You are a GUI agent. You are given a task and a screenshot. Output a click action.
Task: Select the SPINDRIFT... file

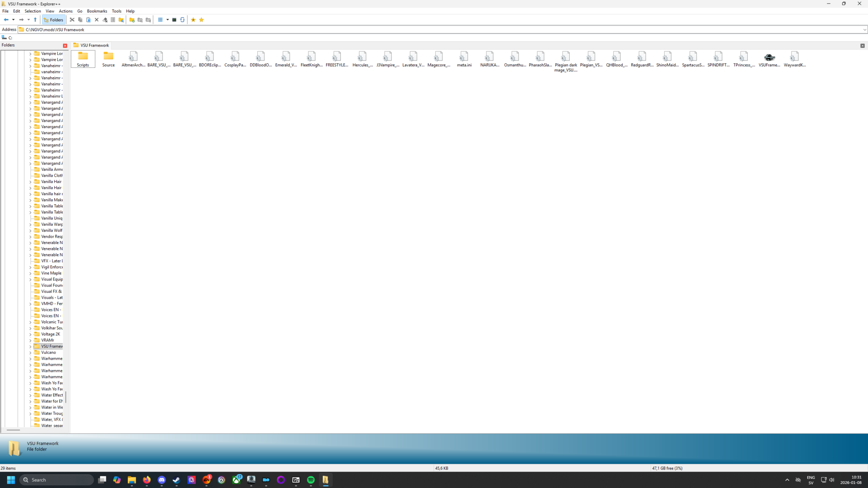718,59
